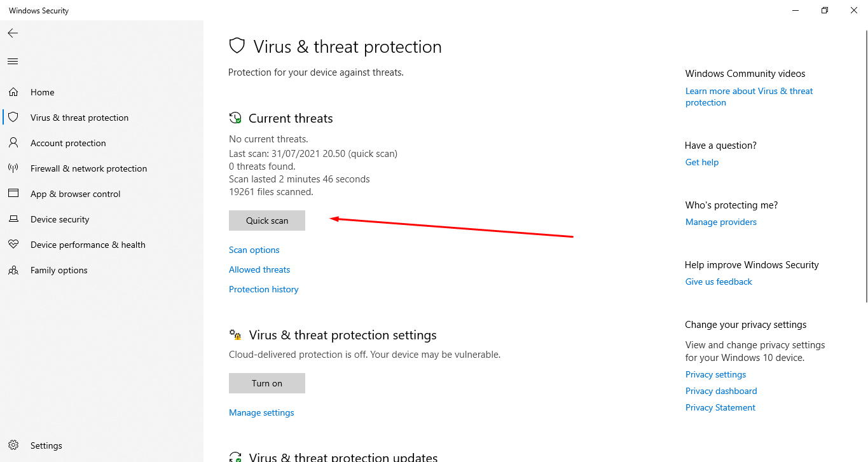Open Manage settings link
The width and height of the screenshot is (868, 462).
[261, 412]
